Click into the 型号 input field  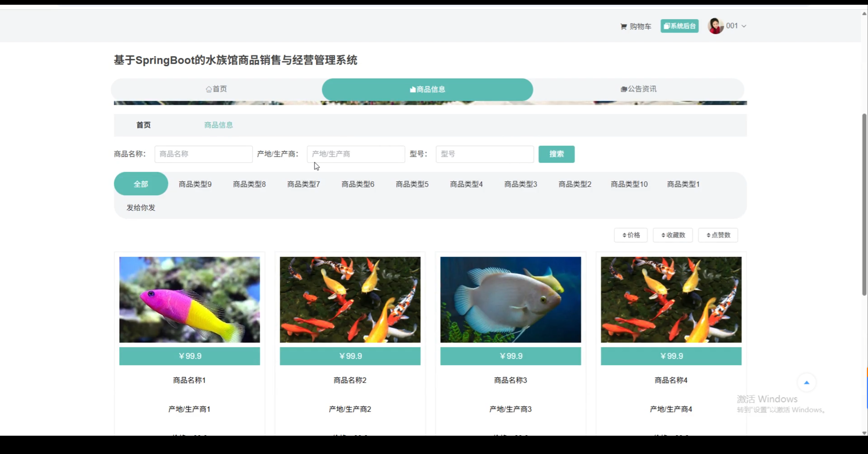click(x=485, y=154)
